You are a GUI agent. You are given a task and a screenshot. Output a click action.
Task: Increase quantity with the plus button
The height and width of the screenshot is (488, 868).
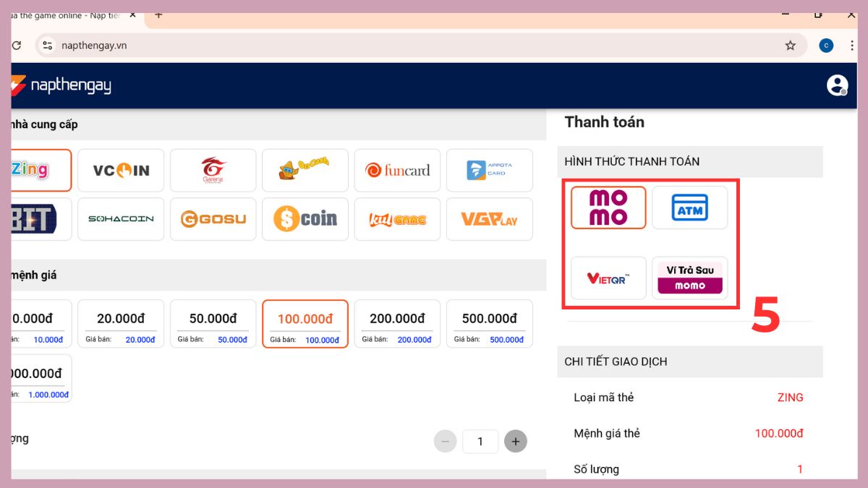(516, 441)
